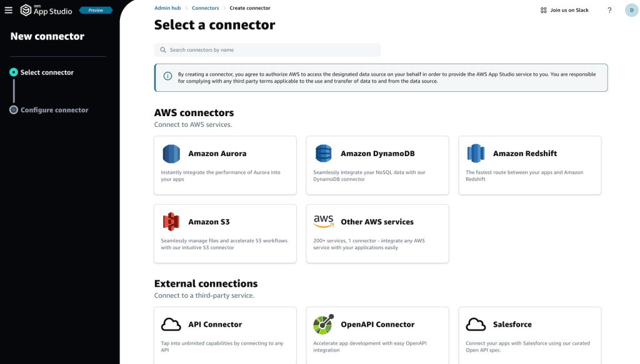
Task: Click the Amazon DynamoDB icon
Action: pyautogui.click(x=323, y=154)
